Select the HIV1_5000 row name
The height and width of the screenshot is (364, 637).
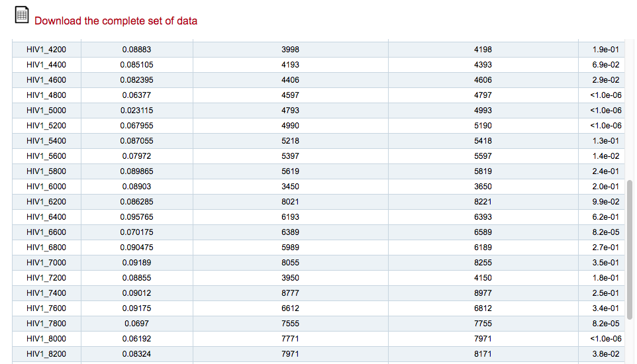pyautogui.click(x=46, y=111)
